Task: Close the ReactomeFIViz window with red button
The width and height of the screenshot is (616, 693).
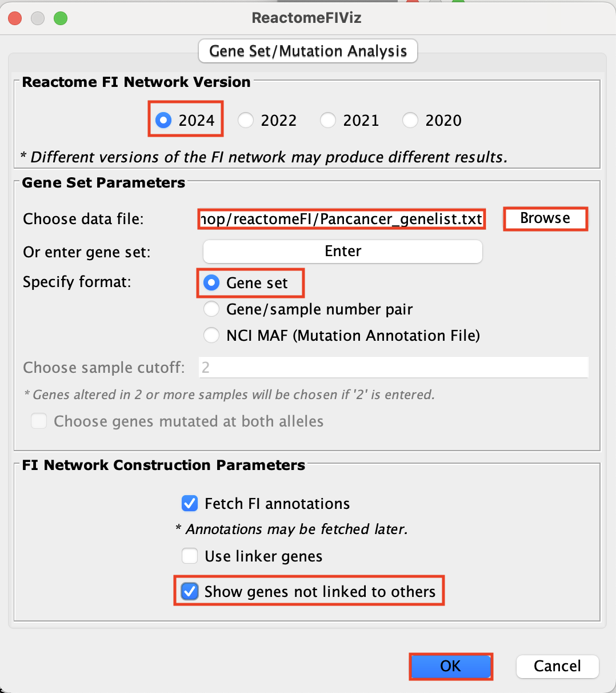Action: [15, 18]
